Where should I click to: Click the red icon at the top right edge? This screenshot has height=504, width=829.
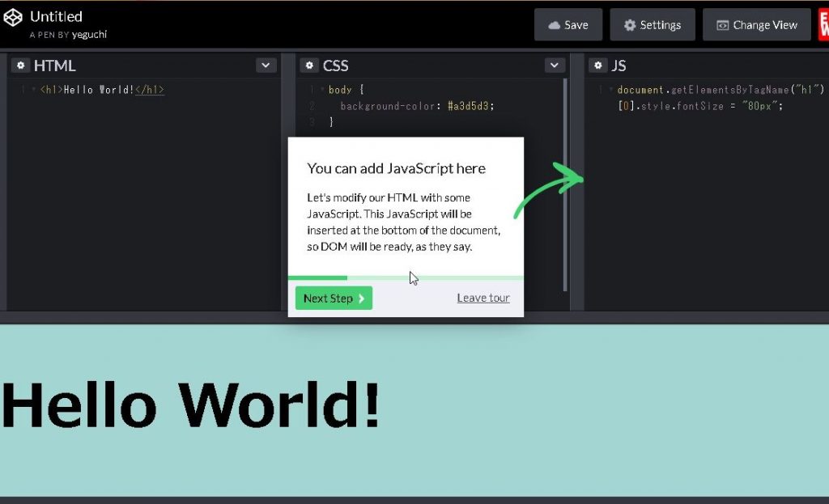coord(823,24)
